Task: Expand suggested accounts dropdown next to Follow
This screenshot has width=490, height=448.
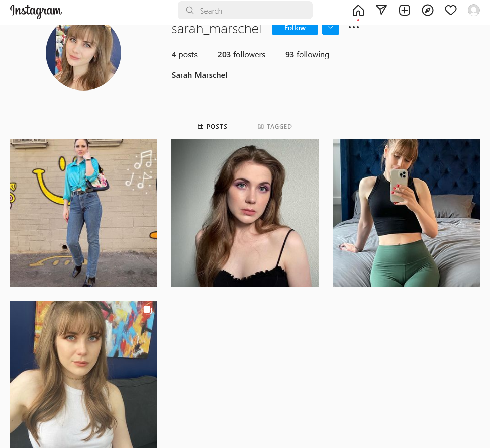Action: pos(331,28)
